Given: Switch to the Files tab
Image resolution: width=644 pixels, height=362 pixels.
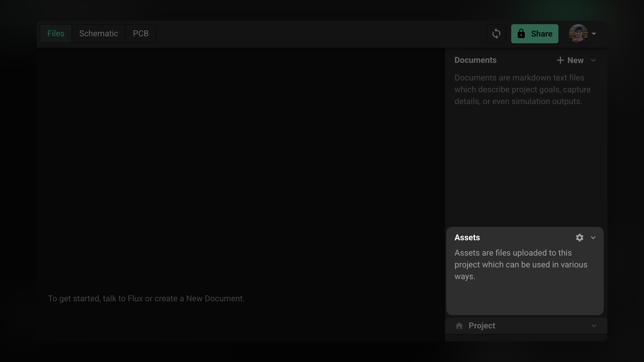Looking at the screenshot, I should click(x=56, y=34).
